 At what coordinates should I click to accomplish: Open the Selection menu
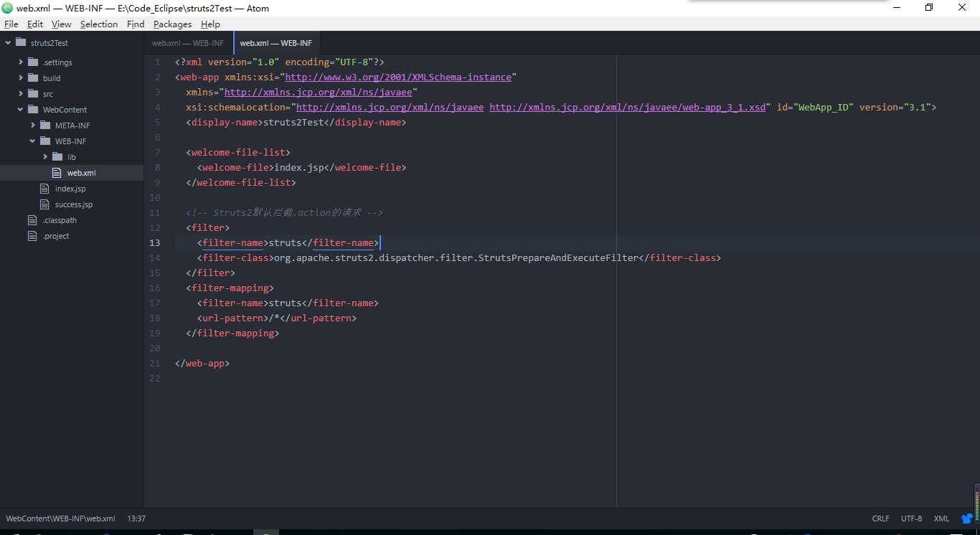click(x=99, y=24)
